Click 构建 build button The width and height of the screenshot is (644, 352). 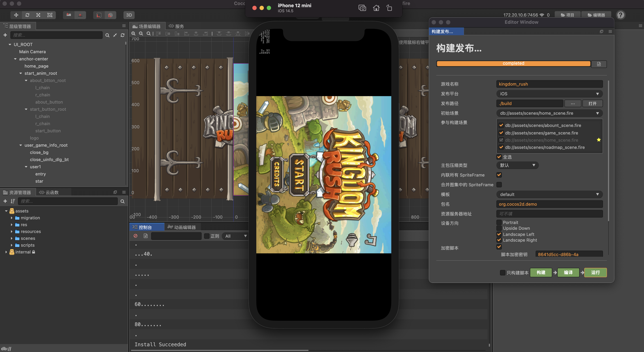coord(541,273)
